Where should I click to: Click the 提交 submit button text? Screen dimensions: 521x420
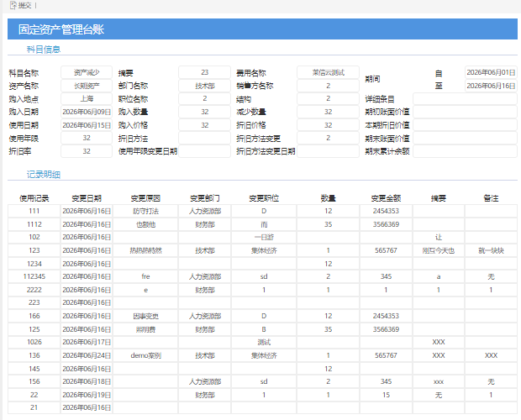tap(25, 6)
